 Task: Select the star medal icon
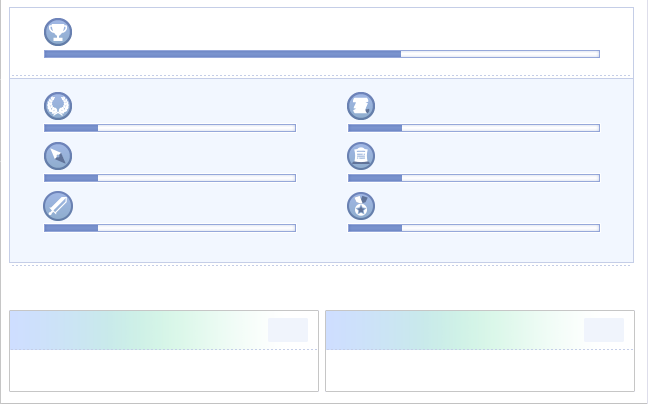(361, 206)
